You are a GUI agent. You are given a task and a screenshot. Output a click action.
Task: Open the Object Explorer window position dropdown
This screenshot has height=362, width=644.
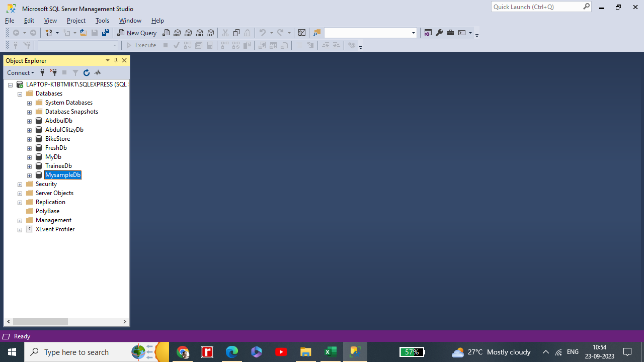point(107,60)
